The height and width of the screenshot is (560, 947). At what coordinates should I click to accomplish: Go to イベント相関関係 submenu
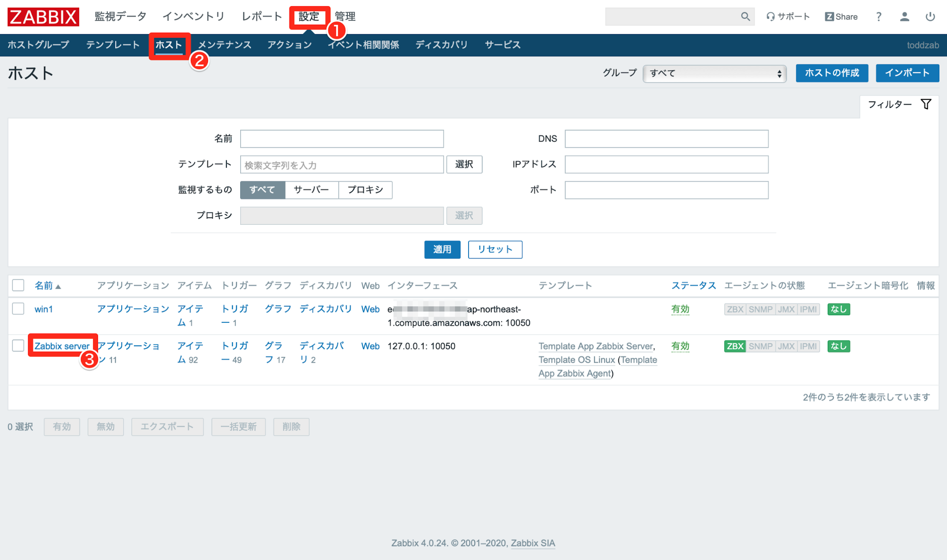363,45
